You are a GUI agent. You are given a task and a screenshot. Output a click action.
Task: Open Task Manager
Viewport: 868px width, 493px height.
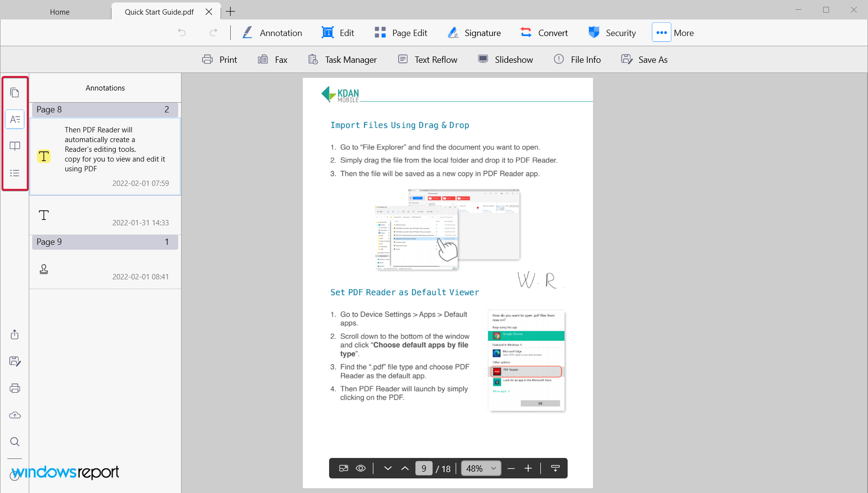coord(342,59)
